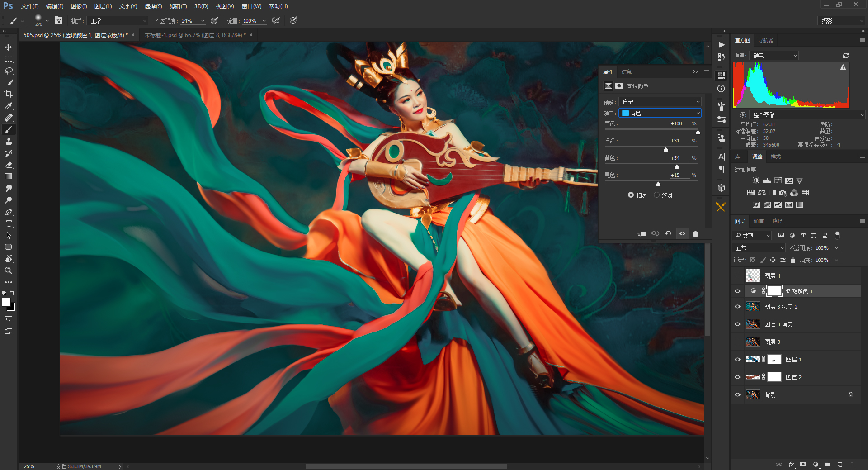The height and width of the screenshot is (470, 868).
Task: Open the Character panel icon
Action: (722, 157)
